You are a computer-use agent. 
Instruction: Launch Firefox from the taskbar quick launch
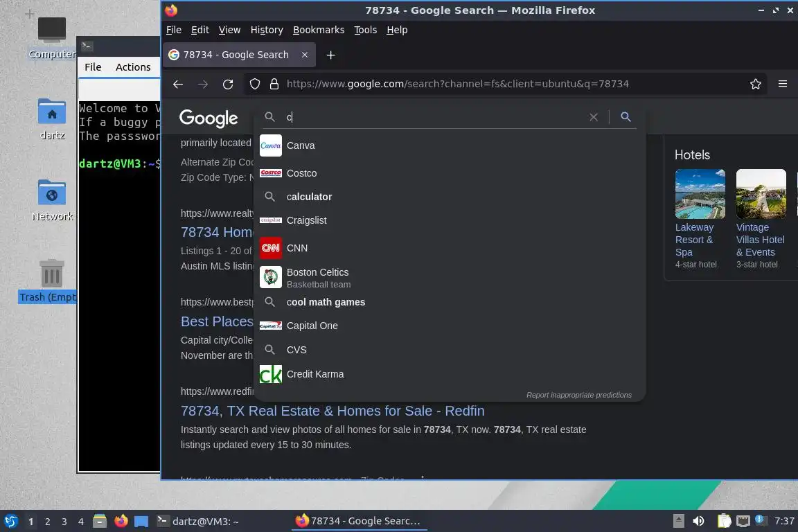point(121,522)
